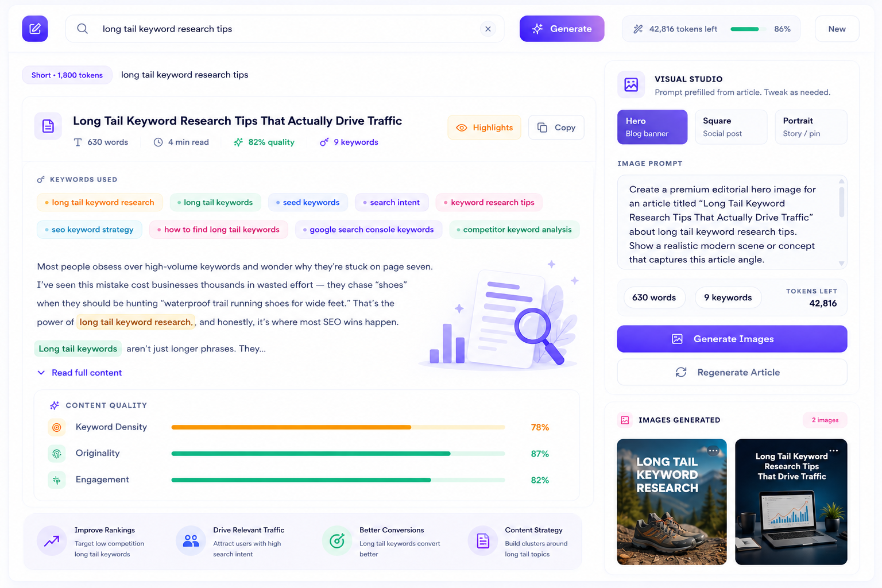Viewport: 882px width, 588px height.
Task: Click the Better Conversions target icon
Action: (337, 541)
